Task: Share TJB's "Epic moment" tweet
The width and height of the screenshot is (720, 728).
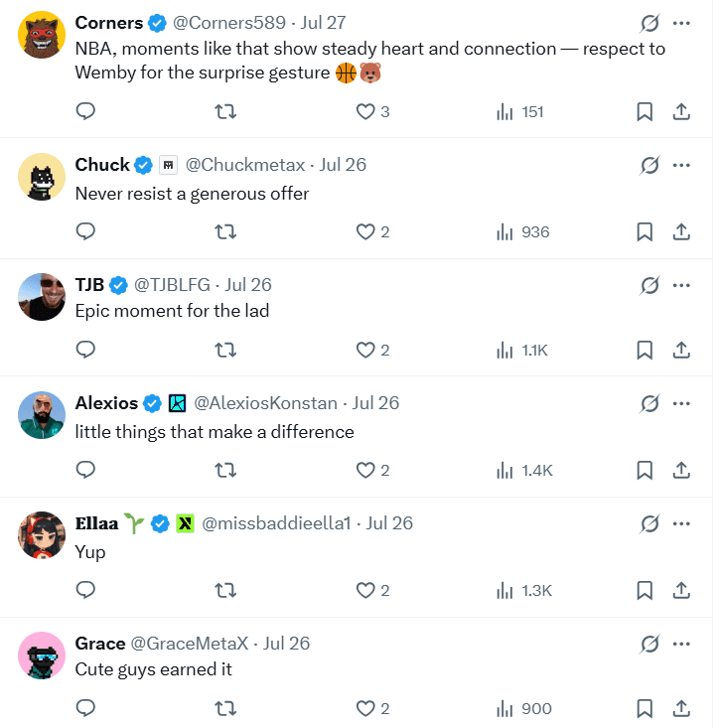Action: click(681, 351)
